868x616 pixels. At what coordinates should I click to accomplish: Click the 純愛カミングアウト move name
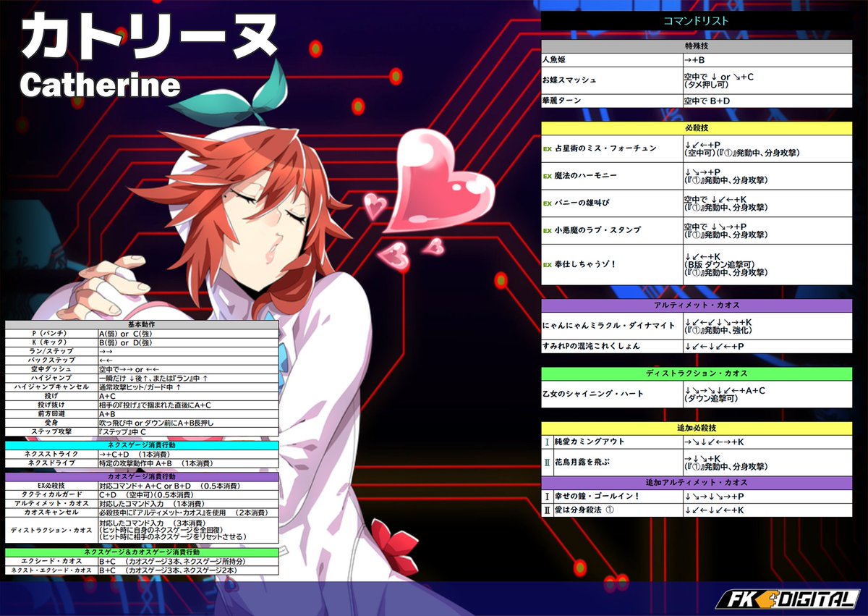click(589, 442)
